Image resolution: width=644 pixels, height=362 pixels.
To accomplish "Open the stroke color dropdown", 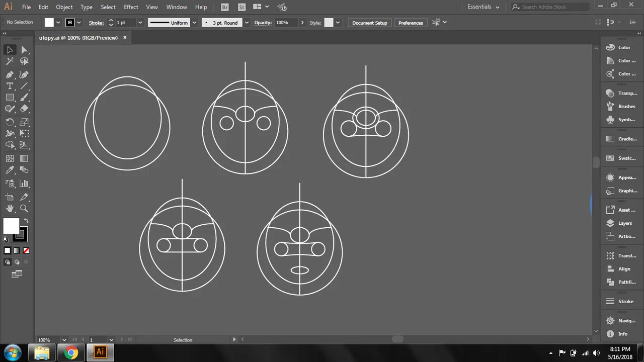I will pyautogui.click(x=79, y=23).
